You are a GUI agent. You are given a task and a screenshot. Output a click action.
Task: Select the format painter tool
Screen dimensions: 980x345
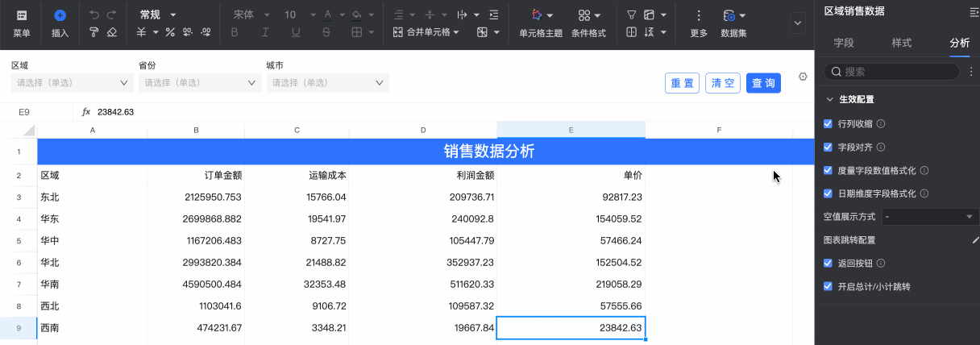[94, 32]
